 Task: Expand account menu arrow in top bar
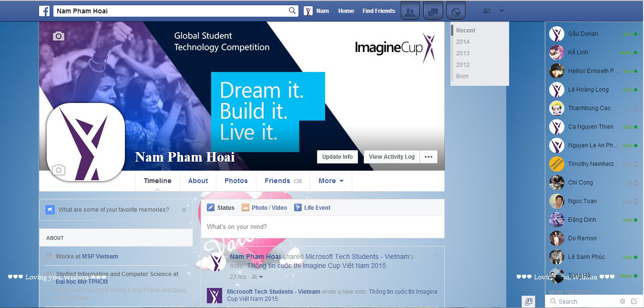(x=501, y=11)
